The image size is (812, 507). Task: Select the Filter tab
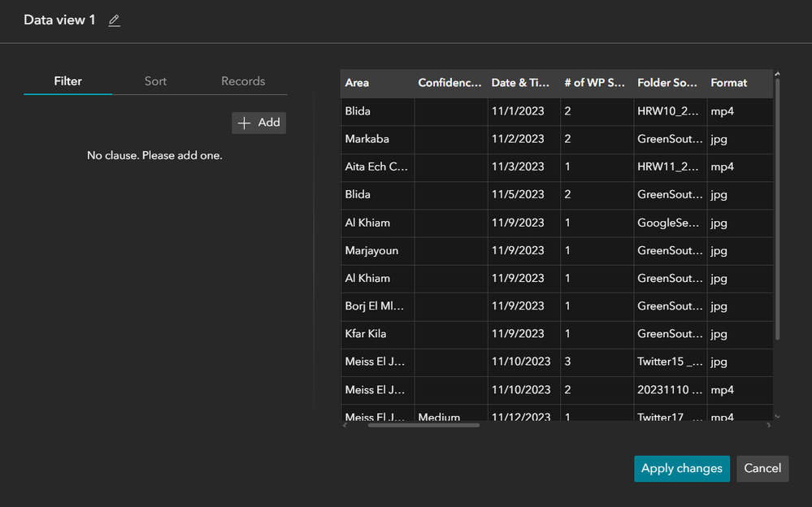click(x=67, y=81)
